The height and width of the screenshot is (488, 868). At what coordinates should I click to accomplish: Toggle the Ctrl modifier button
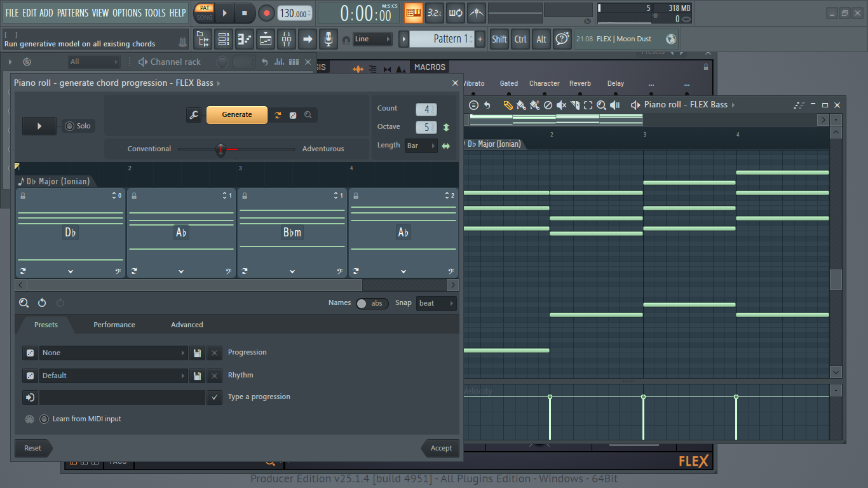click(520, 39)
